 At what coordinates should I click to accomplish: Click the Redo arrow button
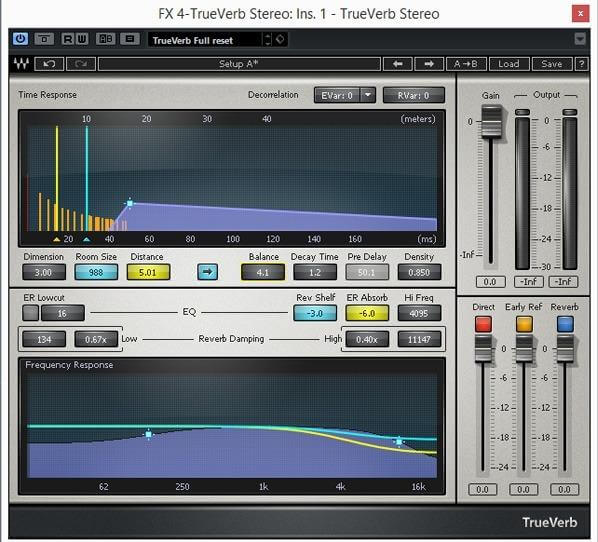pyautogui.click(x=81, y=64)
